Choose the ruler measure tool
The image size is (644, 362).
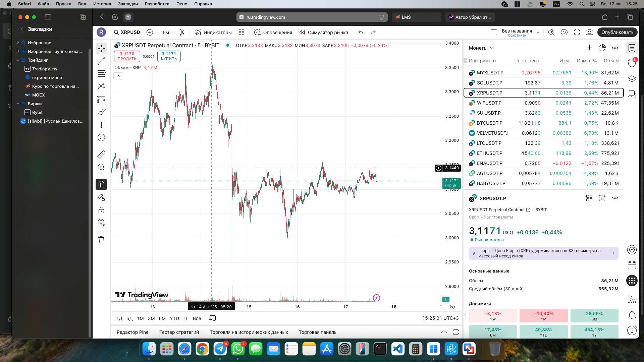click(101, 154)
